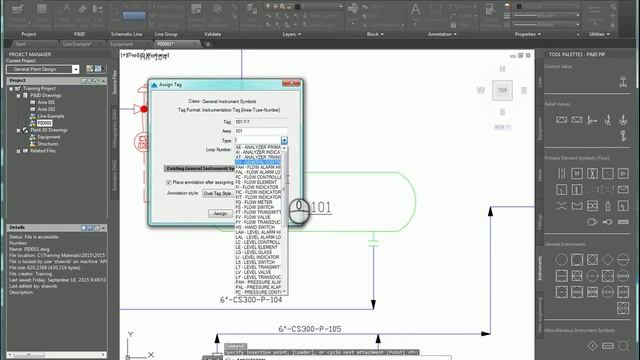640x360 pixels.
Task: Expand the Annotation ribbon panel
Action: click(442, 34)
